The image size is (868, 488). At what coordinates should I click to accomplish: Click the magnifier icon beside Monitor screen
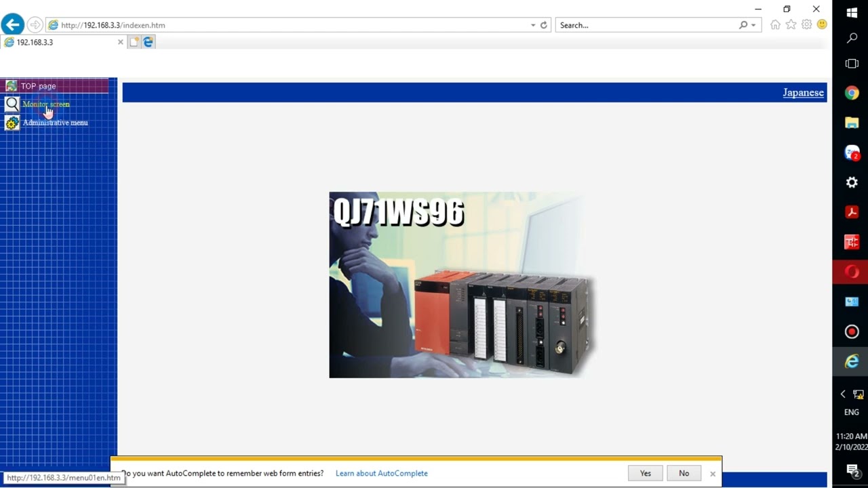point(12,104)
